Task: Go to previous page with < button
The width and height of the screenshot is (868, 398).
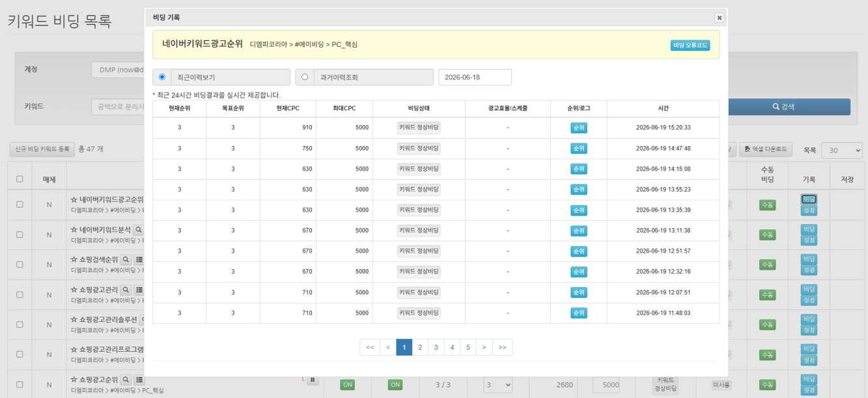Action: click(388, 347)
